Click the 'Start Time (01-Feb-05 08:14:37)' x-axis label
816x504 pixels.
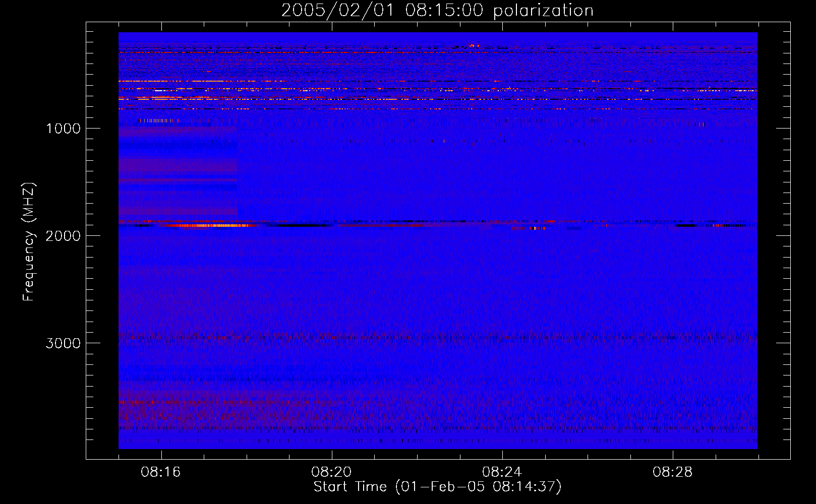click(437, 487)
